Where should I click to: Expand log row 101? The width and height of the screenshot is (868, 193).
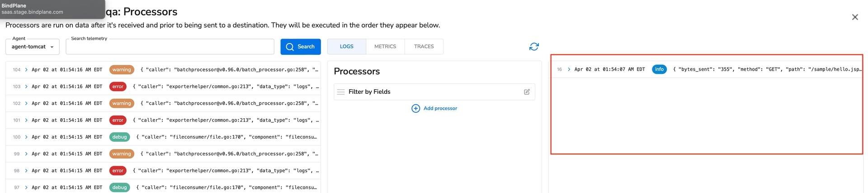26,120
